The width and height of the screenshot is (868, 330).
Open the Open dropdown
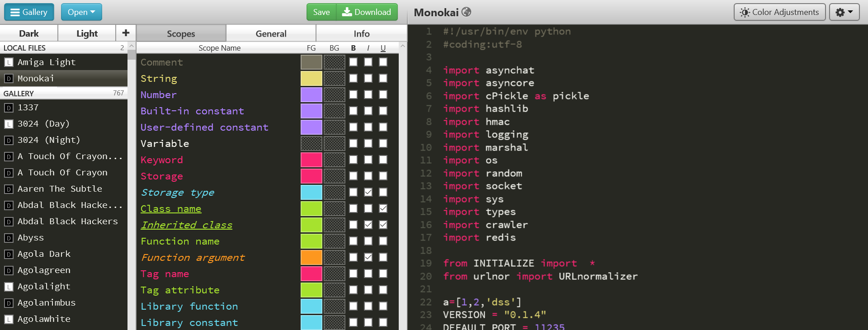click(x=81, y=12)
